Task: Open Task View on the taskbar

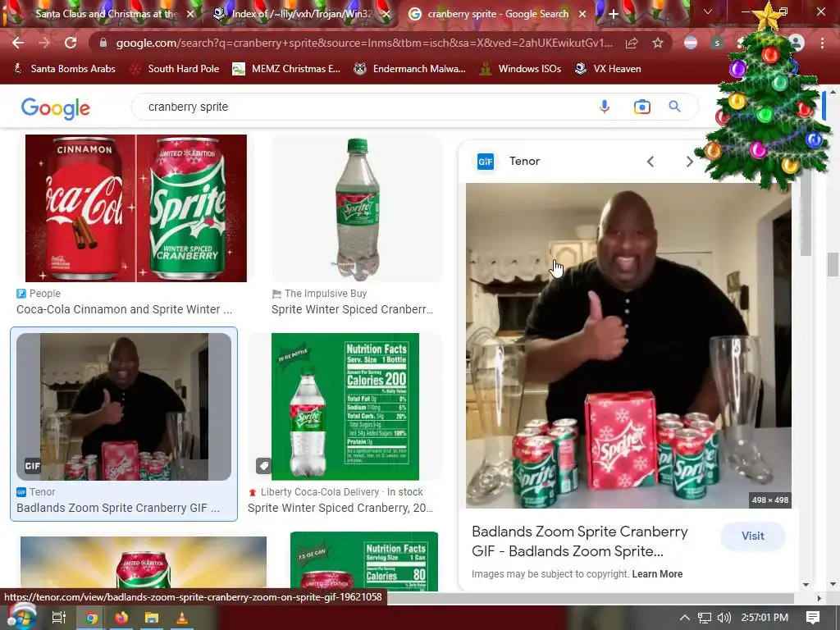Action: [58, 618]
